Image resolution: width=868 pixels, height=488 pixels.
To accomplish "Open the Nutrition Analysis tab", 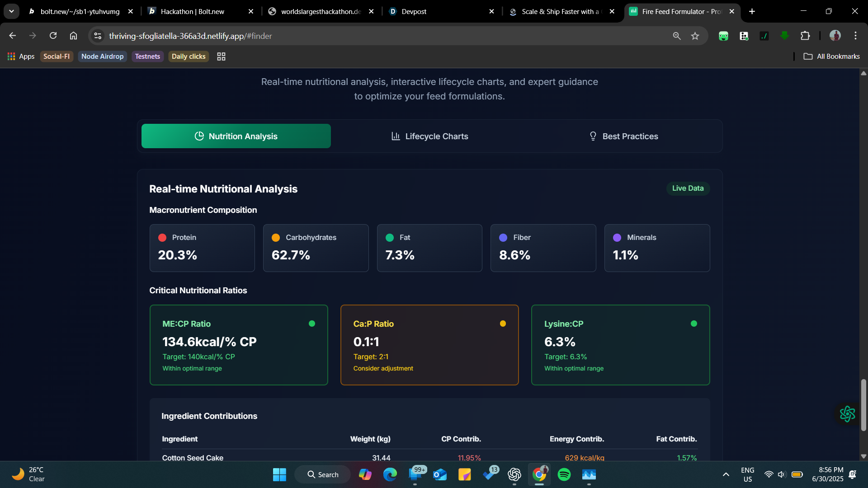I will pos(236,136).
